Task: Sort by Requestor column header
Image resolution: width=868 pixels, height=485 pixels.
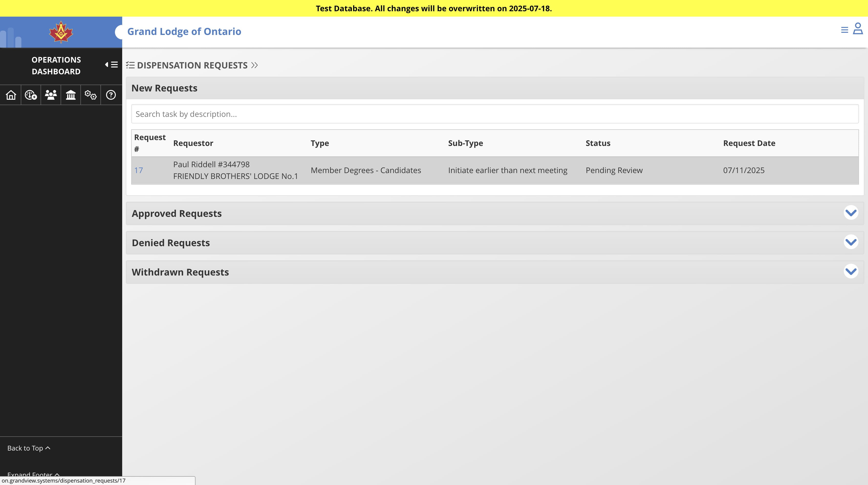Action: coord(193,143)
